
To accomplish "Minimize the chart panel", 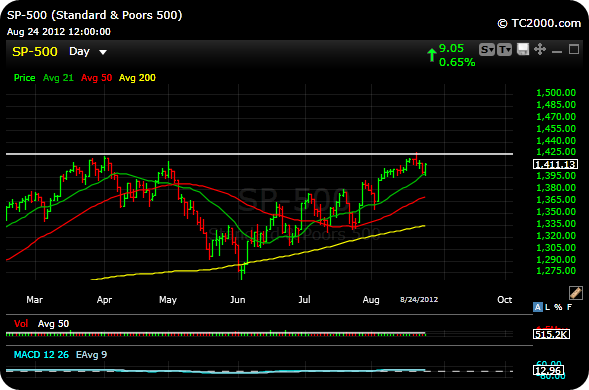I will (557, 51).
